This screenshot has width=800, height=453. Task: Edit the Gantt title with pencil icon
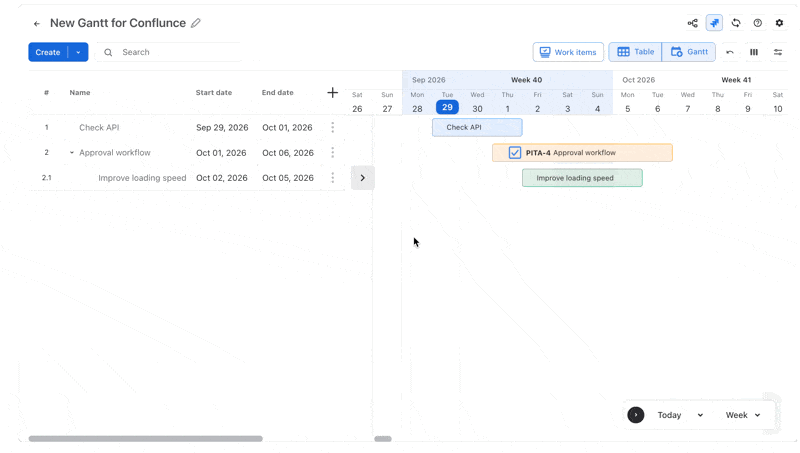196,23
